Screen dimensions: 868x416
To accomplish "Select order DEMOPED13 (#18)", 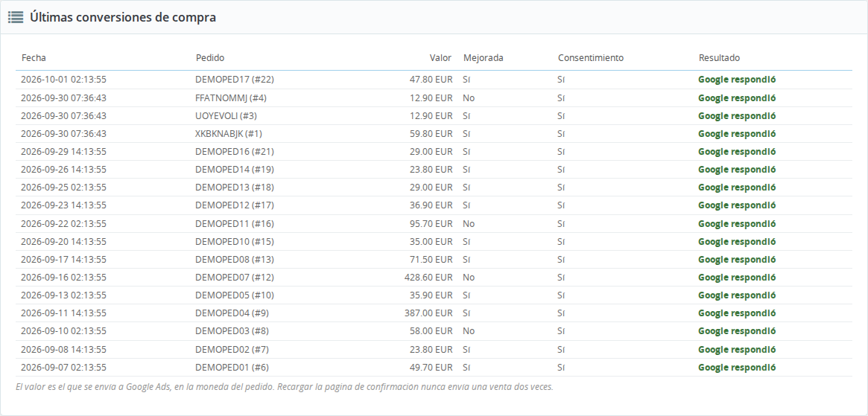I will click(x=235, y=187).
